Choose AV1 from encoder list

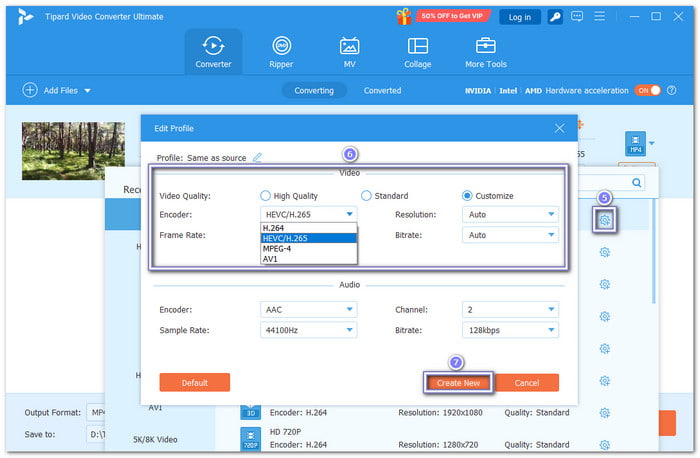point(270,259)
